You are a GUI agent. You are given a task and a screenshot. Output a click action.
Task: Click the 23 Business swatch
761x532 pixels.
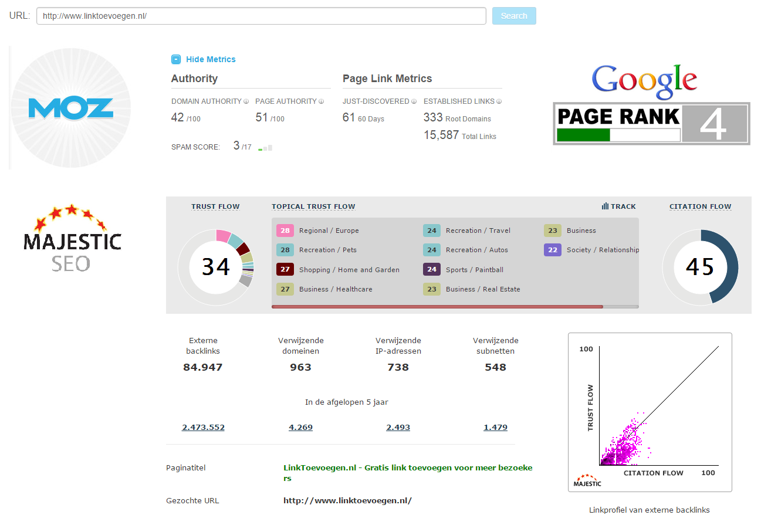553,231
